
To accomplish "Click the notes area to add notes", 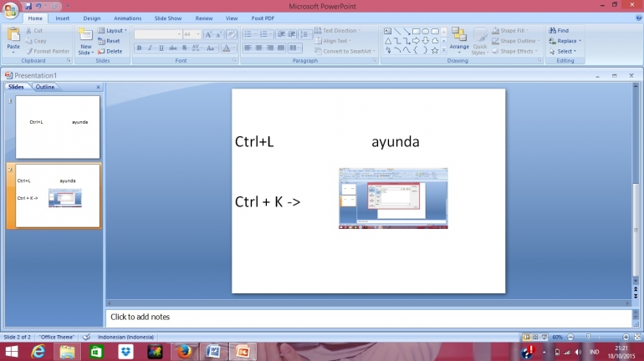I will [x=368, y=318].
